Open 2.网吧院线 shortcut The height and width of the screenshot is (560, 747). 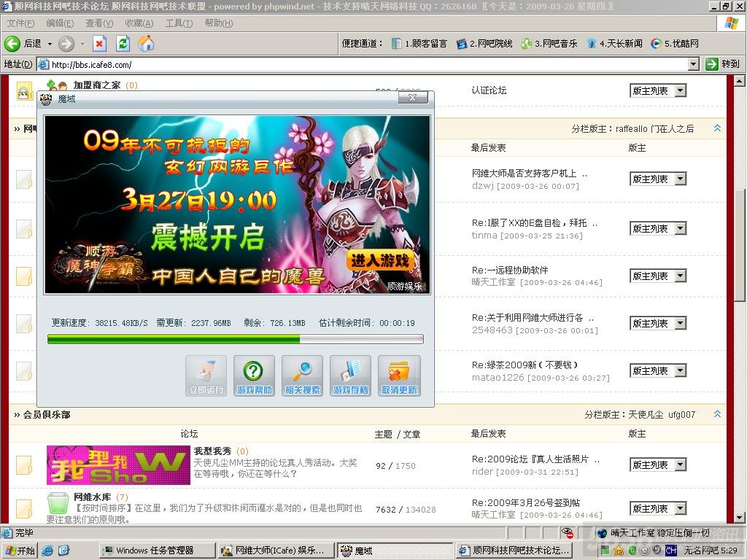click(484, 44)
